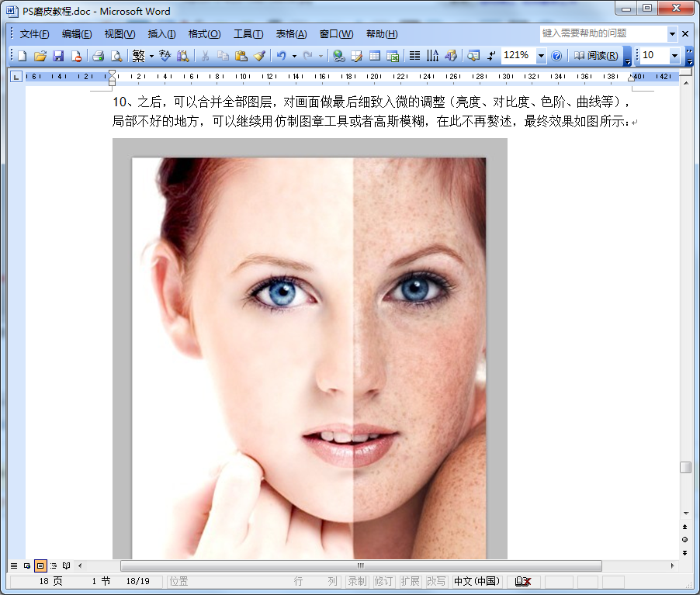The width and height of the screenshot is (700, 595).
Task: Open the 帮助(H) menu
Action: [382, 34]
